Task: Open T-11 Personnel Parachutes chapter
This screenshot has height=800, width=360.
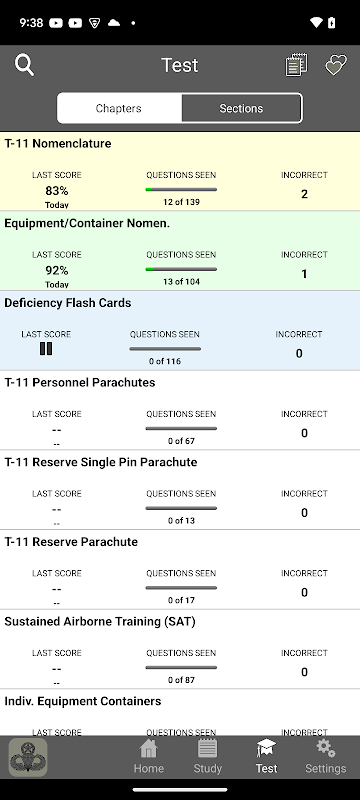Action: pos(180,410)
